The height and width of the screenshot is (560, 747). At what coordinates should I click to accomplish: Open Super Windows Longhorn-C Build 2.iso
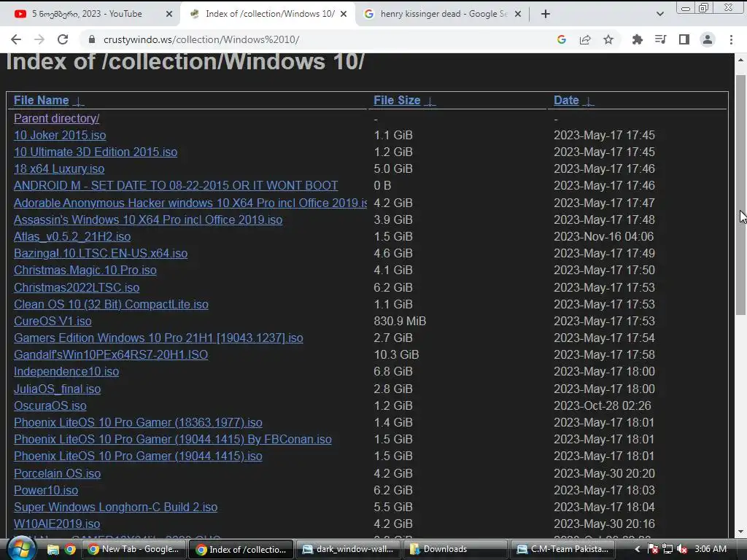tap(115, 507)
